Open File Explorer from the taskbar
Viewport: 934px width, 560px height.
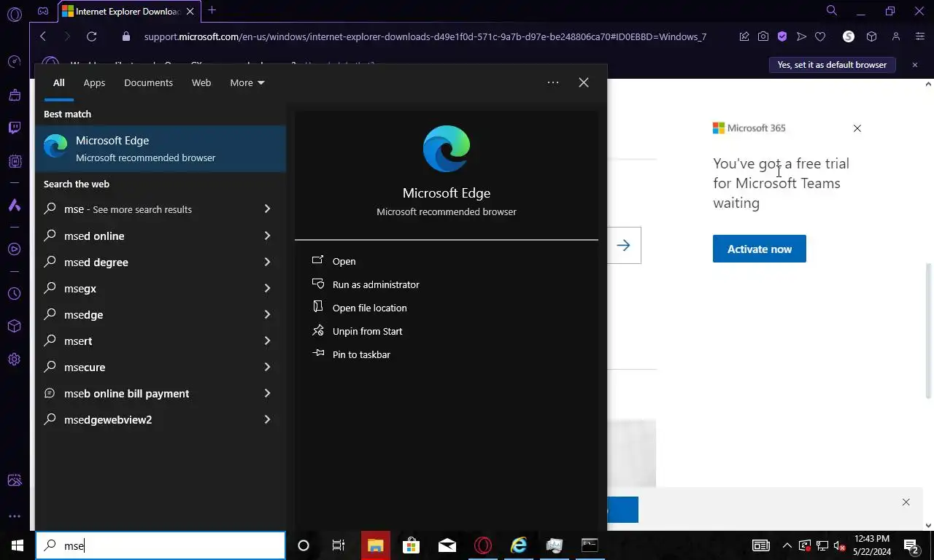[376, 545]
